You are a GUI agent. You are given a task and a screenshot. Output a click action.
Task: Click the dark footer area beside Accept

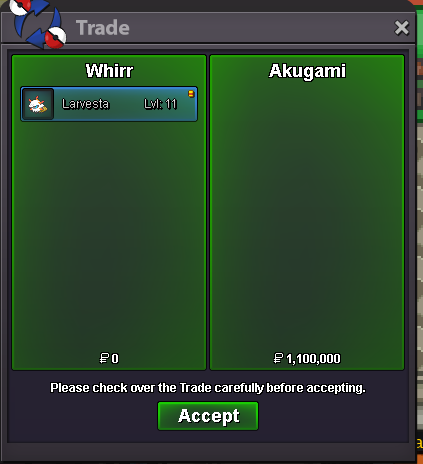tap(333, 417)
